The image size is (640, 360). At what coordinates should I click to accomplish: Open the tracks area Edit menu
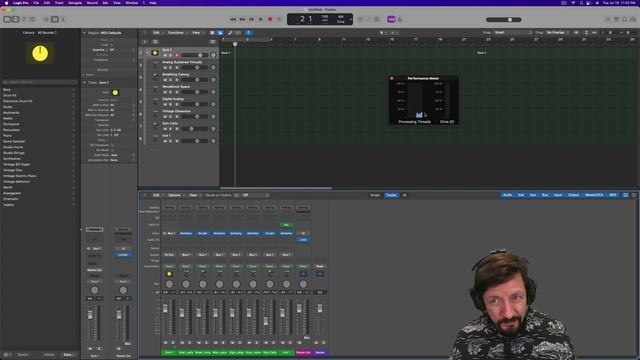pyautogui.click(x=157, y=33)
